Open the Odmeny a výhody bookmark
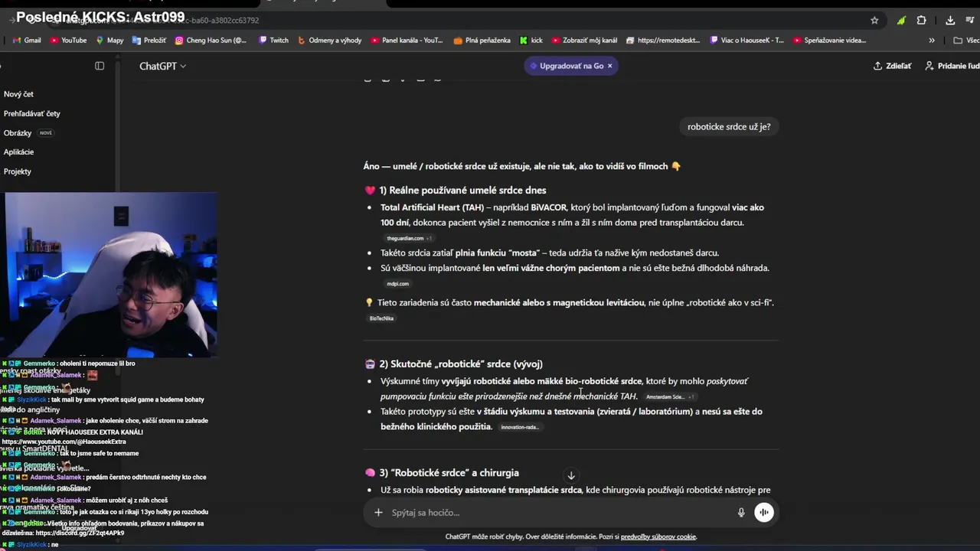The image size is (980, 551). (x=330, y=40)
